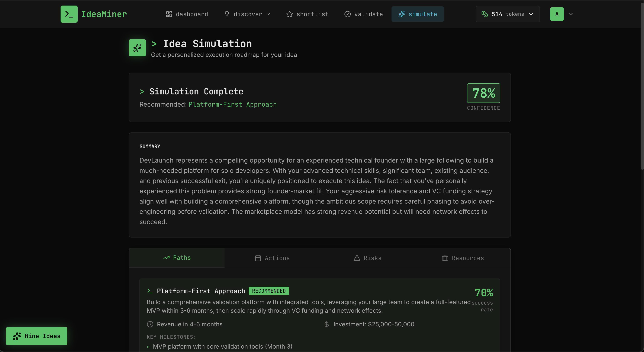Click the warning triangle on the Risks tab
The width and height of the screenshot is (644, 352).
point(357,258)
